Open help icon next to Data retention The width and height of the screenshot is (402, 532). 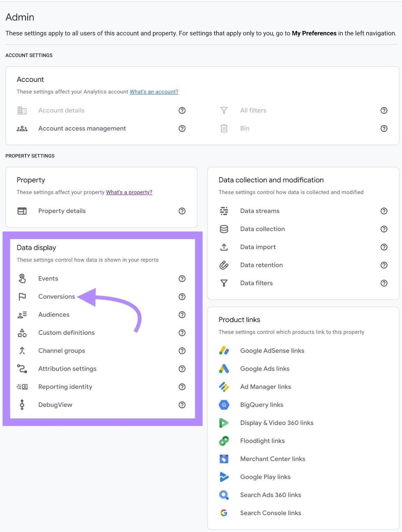point(384,265)
